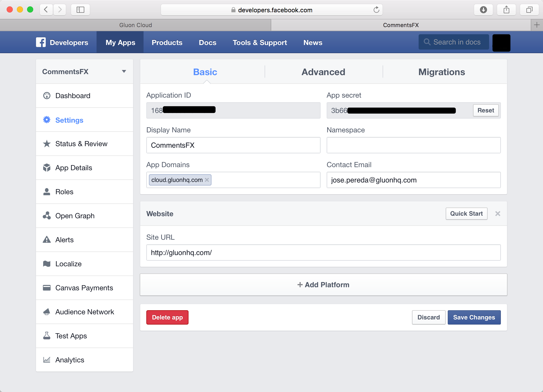Open Tools & Support menu
Viewport: 543px width, 392px height.
tap(260, 42)
